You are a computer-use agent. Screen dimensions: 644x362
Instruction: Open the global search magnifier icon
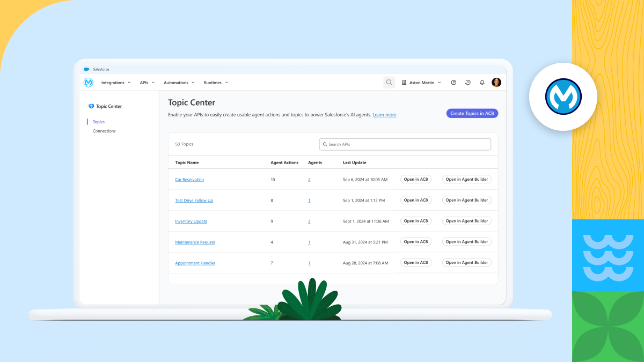[389, 82]
